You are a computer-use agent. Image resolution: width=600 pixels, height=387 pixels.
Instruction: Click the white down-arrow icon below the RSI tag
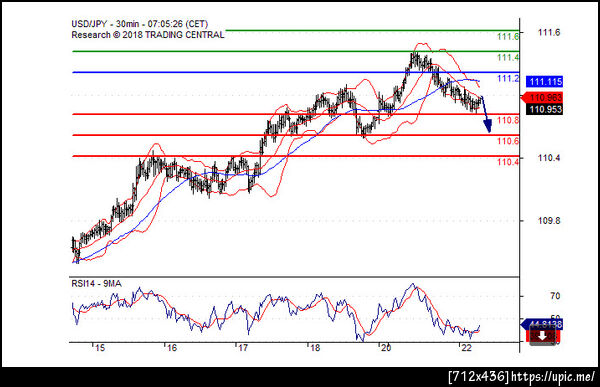pyautogui.click(x=543, y=336)
